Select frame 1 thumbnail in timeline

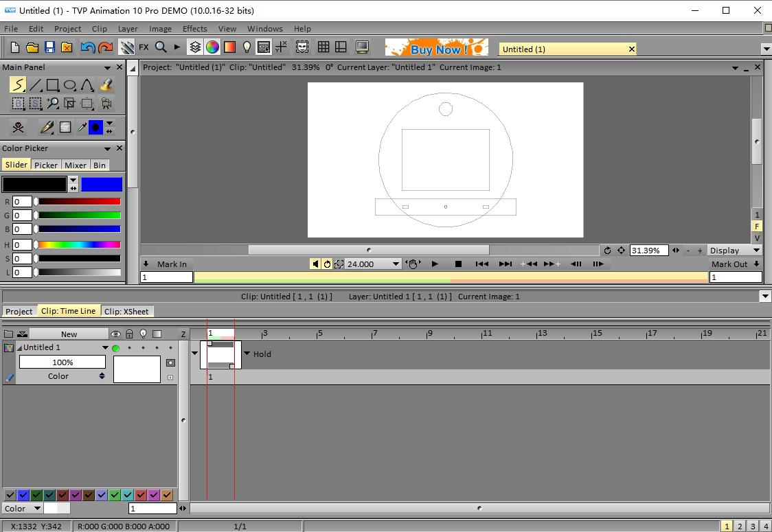[220, 354]
